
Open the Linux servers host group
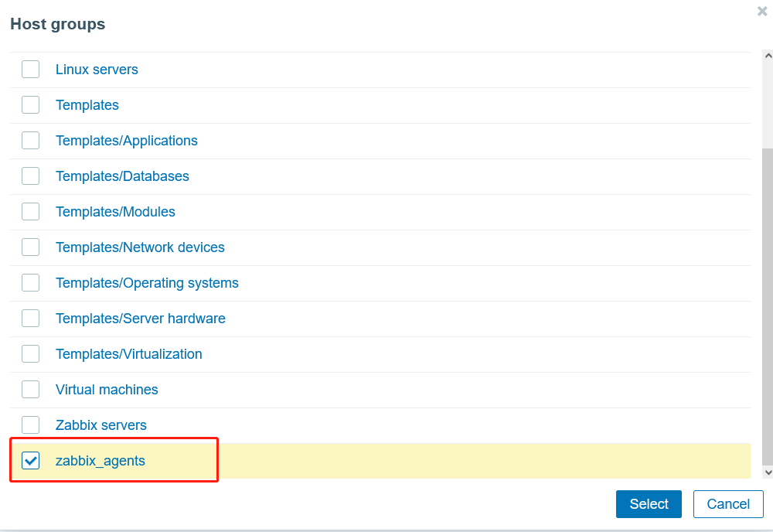tap(97, 69)
